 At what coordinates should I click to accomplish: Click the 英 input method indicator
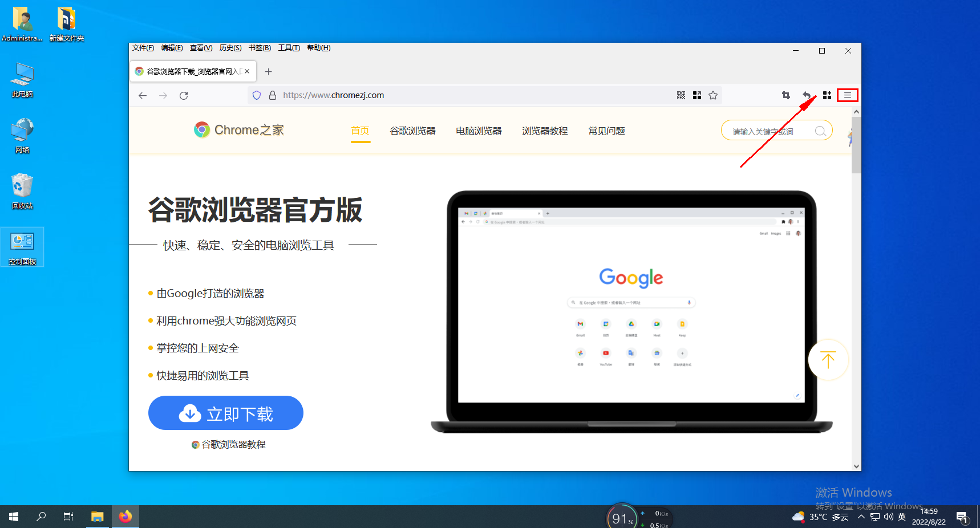(902, 517)
